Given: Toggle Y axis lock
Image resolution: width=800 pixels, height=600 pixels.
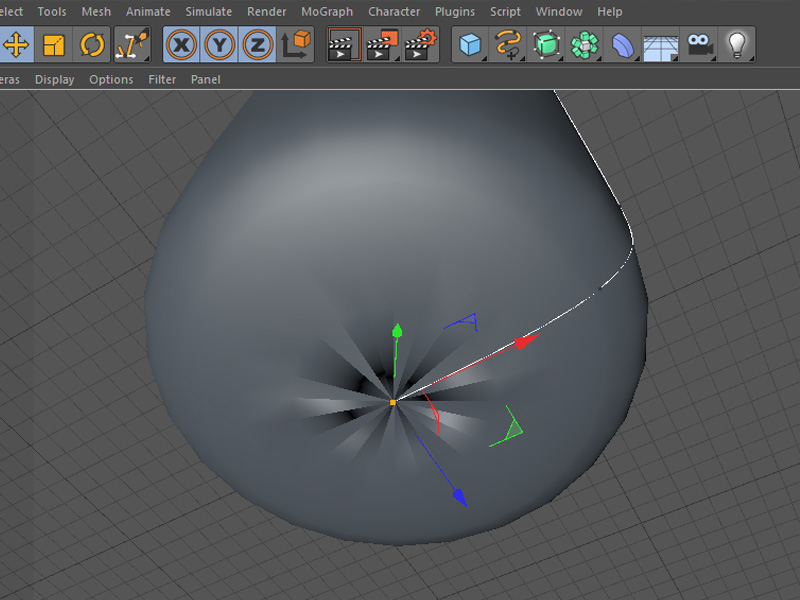Looking at the screenshot, I should click(x=219, y=45).
